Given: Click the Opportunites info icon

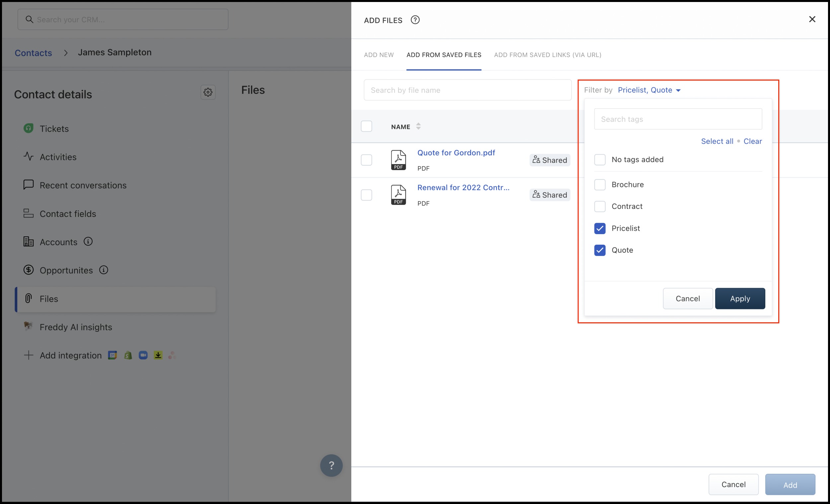Looking at the screenshot, I should point(104,270).
